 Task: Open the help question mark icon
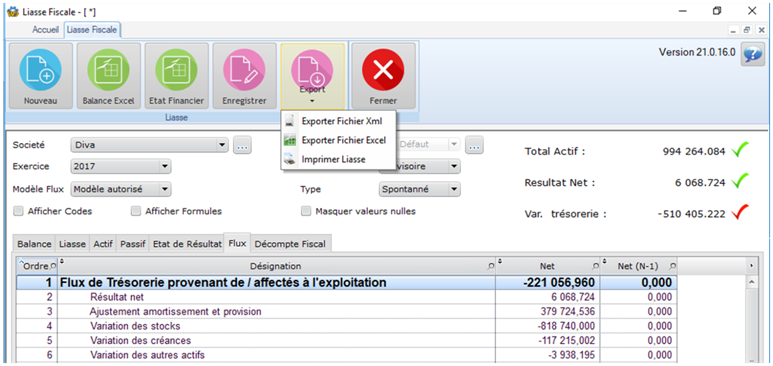pyautogui.click(x=752, y=54)
